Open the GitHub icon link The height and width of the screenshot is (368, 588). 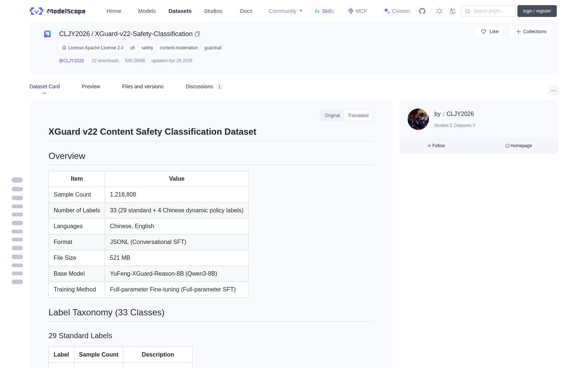422,11
